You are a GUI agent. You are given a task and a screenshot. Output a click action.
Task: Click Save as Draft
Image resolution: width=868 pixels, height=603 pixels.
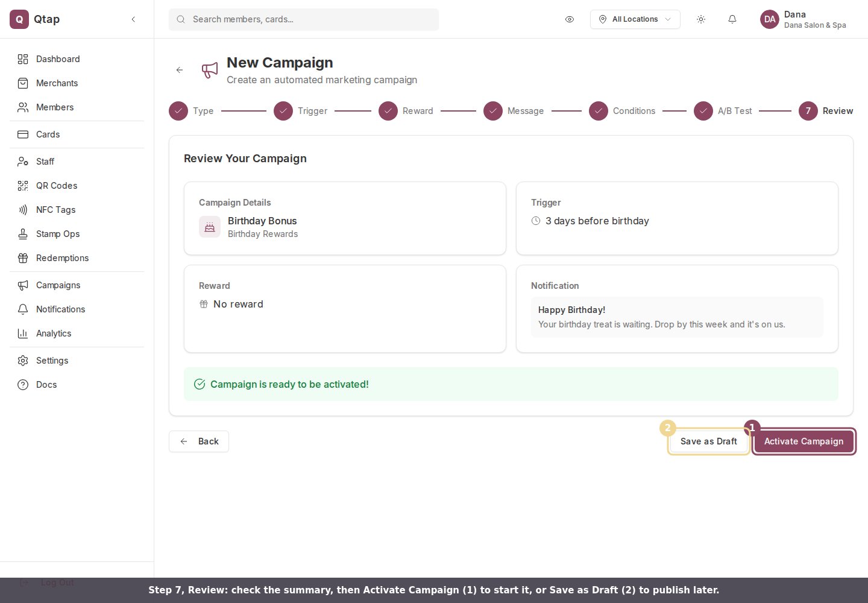click(x=709, y=441)
